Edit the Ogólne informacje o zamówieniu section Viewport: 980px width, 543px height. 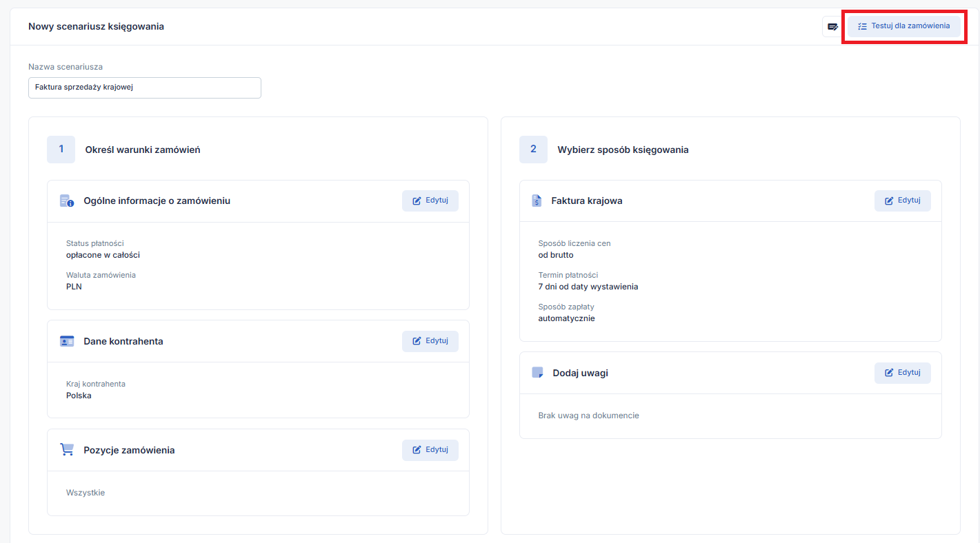[430, 201]
